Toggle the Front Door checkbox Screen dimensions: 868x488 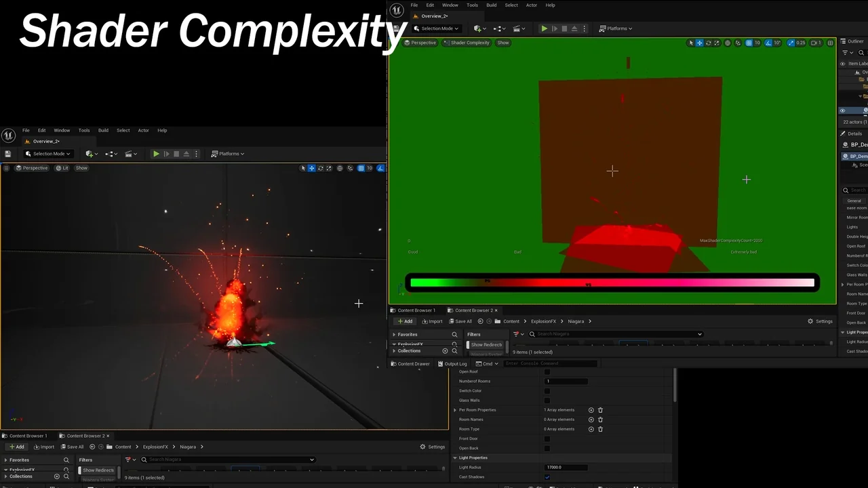point(547,439)
